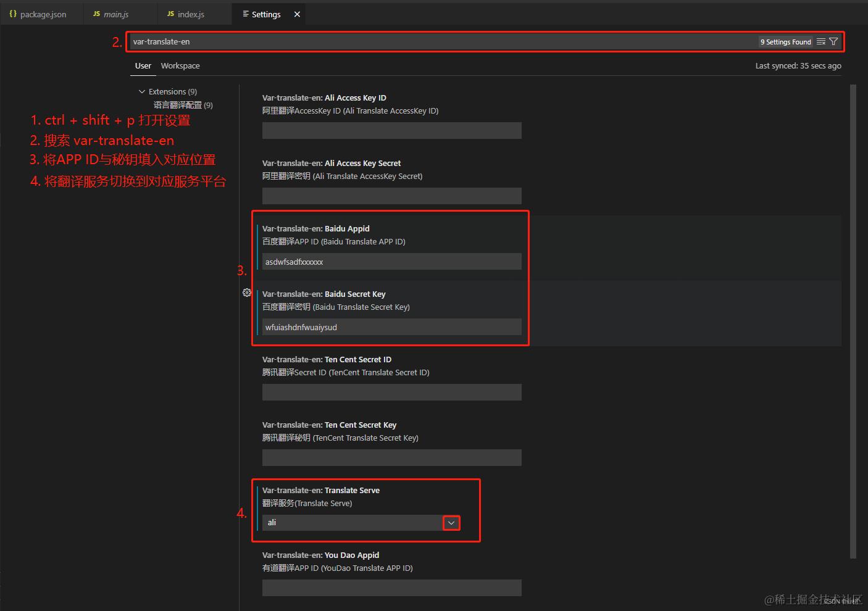Image resolution: width=868 pixels, height=611 pixels.
Task: Click the JS icon on index.js tab
Action: pyautogui.click(x=171, y=14)
